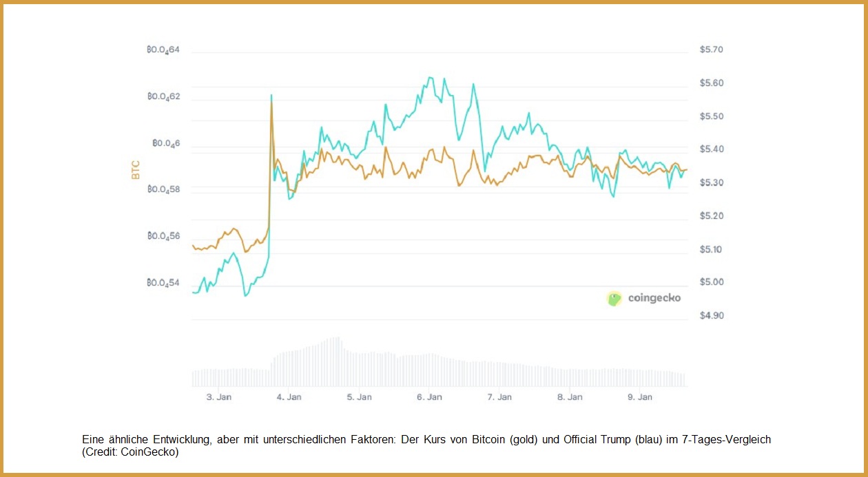This screenshot has width=868, height=477.
Task: Select the 3. Jan date label
Action: coord(219,397)
